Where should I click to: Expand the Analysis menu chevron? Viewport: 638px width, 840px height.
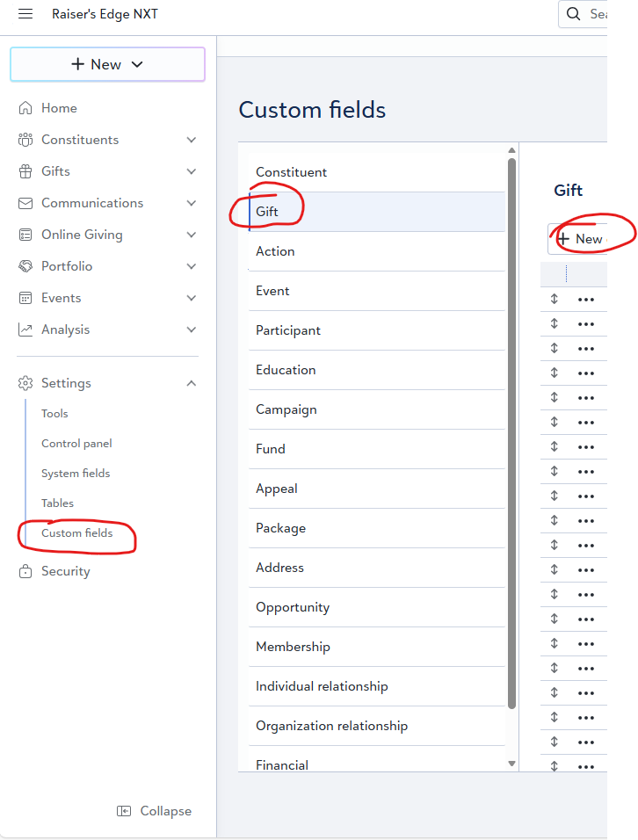click(192, 329)
